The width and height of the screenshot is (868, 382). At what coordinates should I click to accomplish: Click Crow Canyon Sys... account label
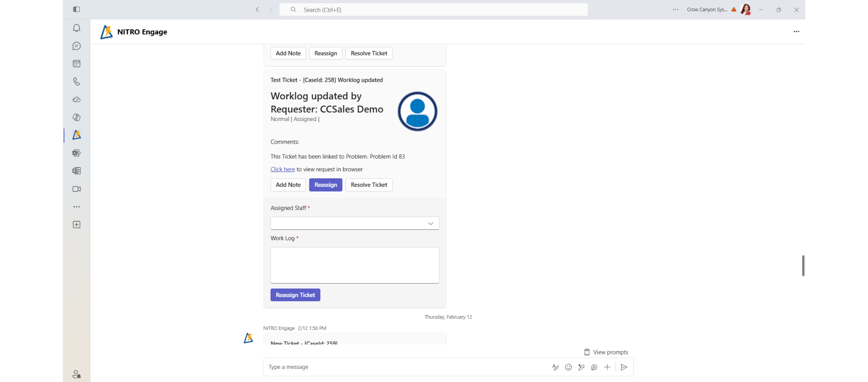[x=707, y=9]
